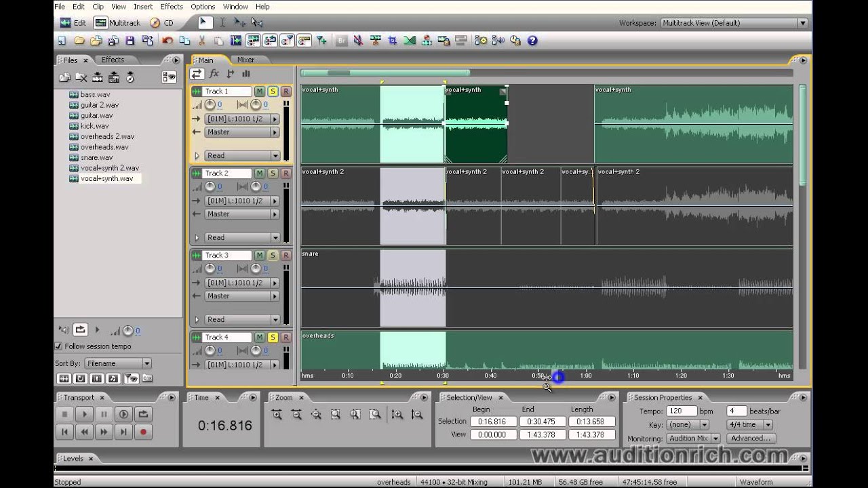Open the Clip menu
This screenshot has height=488, width=868.
(98, 6)
